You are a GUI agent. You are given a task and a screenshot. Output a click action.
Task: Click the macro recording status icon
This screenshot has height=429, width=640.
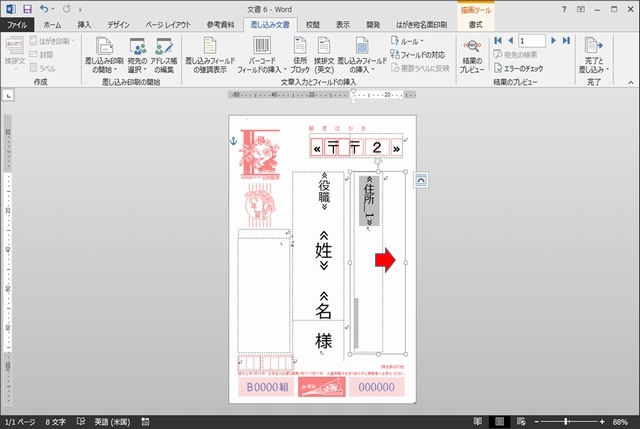click(145, 422)
